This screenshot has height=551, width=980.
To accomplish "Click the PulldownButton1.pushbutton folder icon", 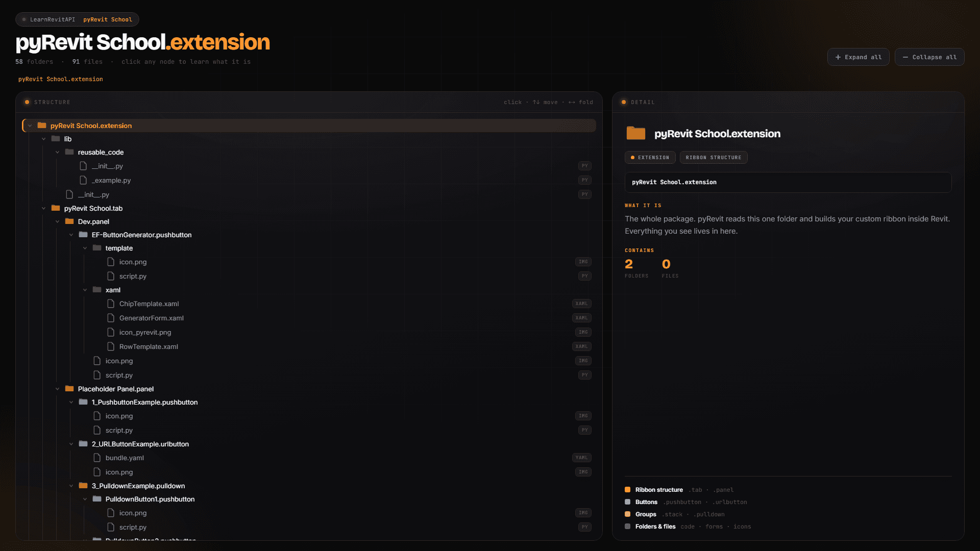I will 97,498.
